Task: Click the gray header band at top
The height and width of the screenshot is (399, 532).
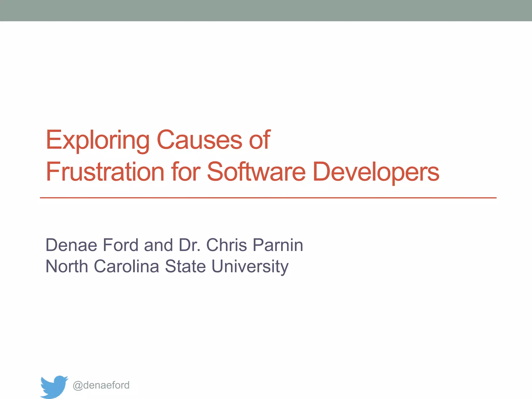Action: point(266,10)
